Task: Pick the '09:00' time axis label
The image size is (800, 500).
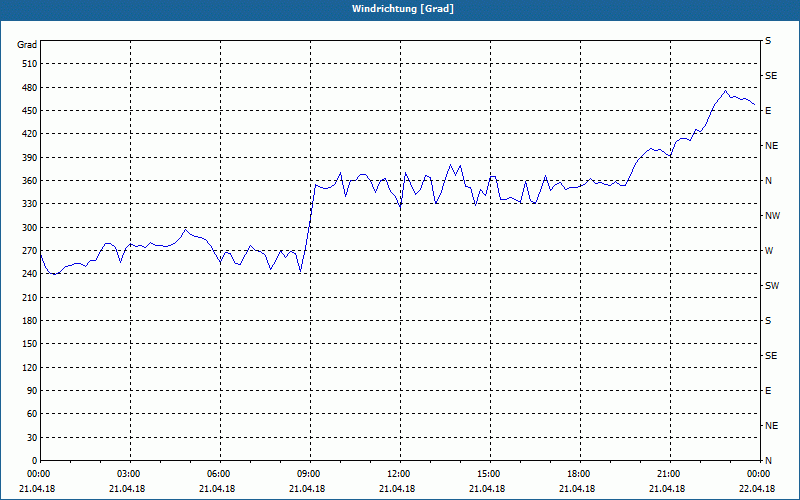Action: [308, 473]
